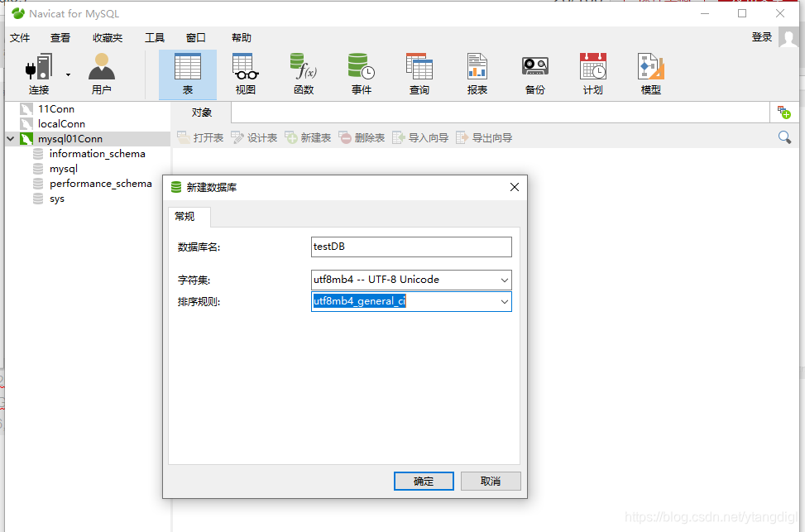Click the 确定 button to confirm
The height and width of the screenshot is (532, 805).
(424, 481)
